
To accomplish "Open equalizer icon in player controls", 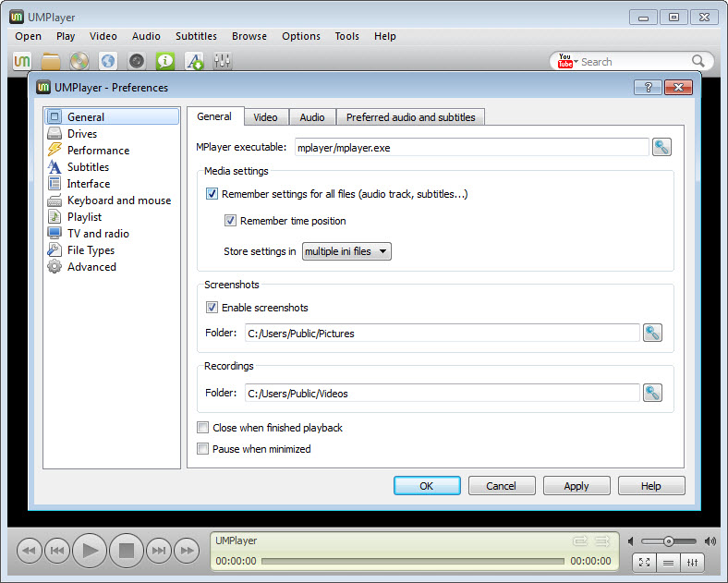I will (x=693, y=563).
